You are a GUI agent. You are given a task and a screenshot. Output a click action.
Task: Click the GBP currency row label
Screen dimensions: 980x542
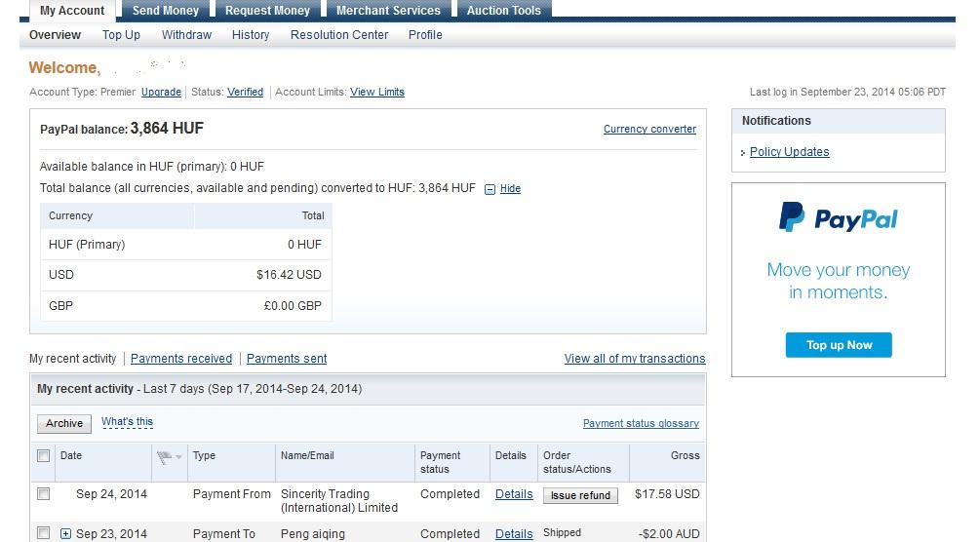tap(60, 306)
